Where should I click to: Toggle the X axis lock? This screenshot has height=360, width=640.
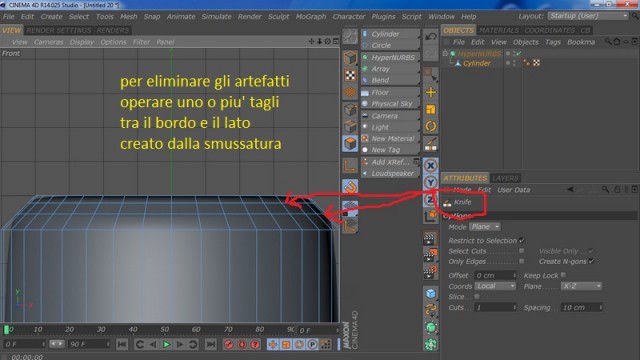coord(431,166)
